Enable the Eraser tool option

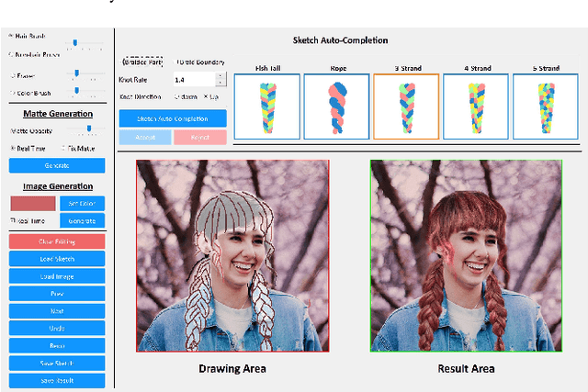click(10, 75)
